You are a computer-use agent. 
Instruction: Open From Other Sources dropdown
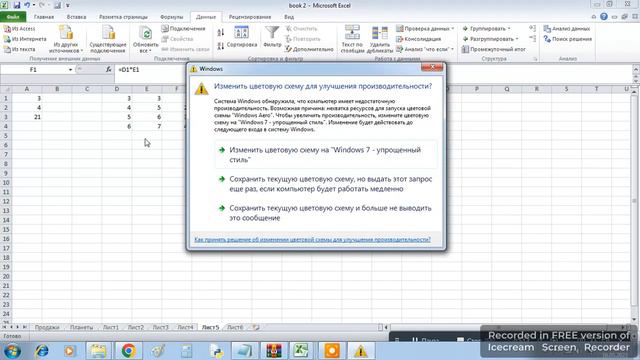[66, 39]
